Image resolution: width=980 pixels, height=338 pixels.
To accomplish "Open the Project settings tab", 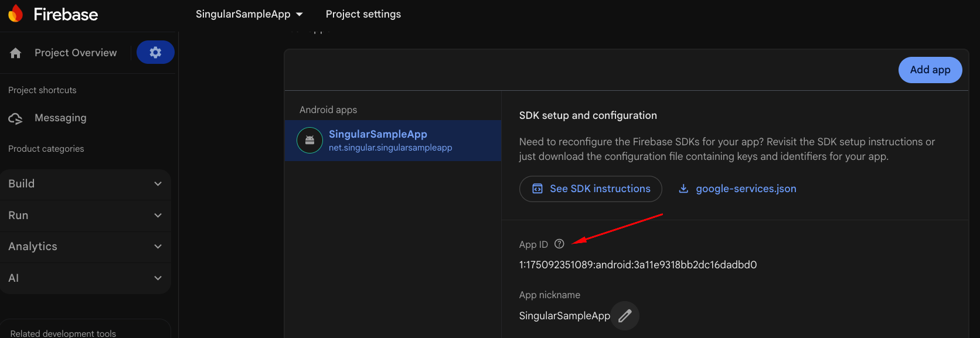I will (x=363, y=14).
